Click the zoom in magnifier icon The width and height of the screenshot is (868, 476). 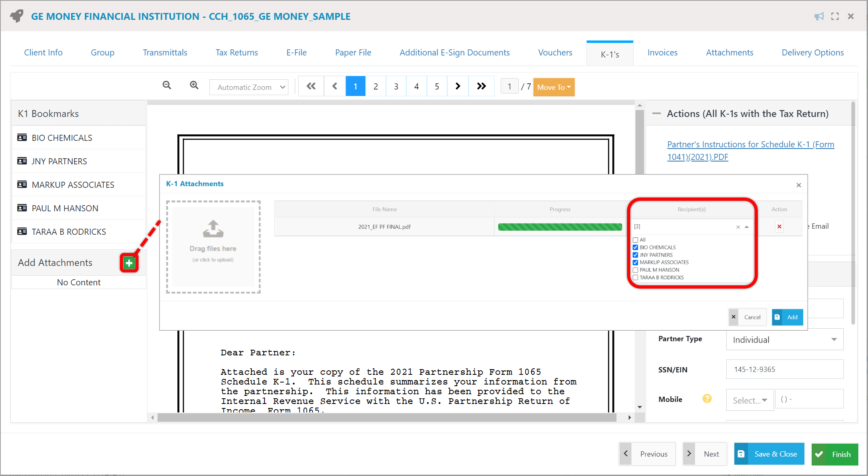point(194,85)
